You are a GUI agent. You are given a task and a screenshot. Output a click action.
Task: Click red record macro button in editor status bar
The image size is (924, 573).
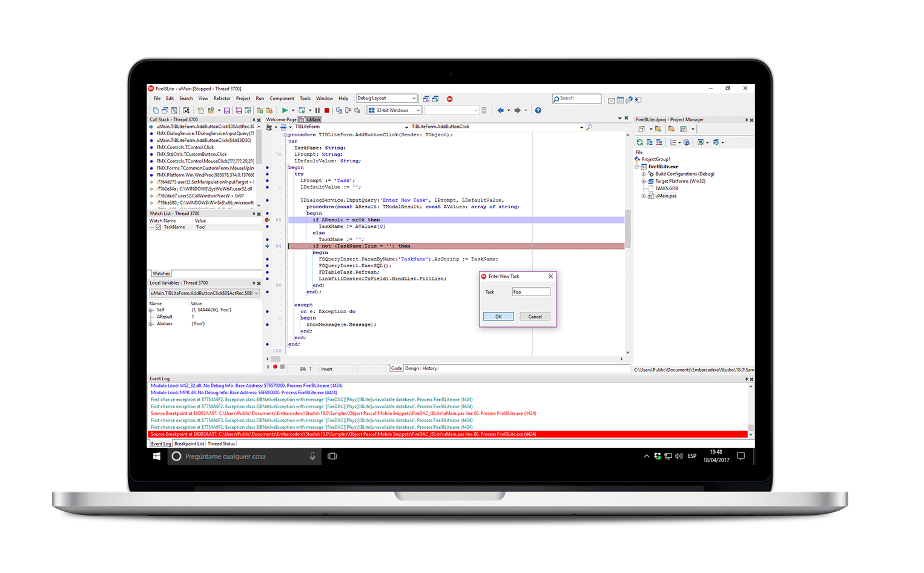tap(276, 367)
